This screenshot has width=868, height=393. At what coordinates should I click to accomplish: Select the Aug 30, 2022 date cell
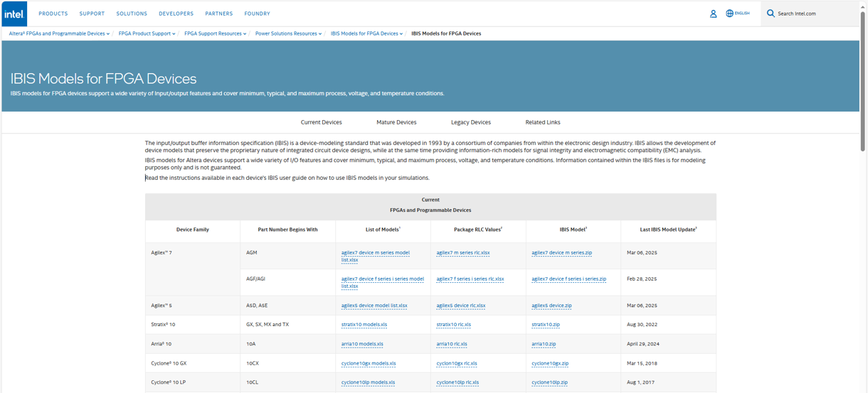tap(668, 325)
